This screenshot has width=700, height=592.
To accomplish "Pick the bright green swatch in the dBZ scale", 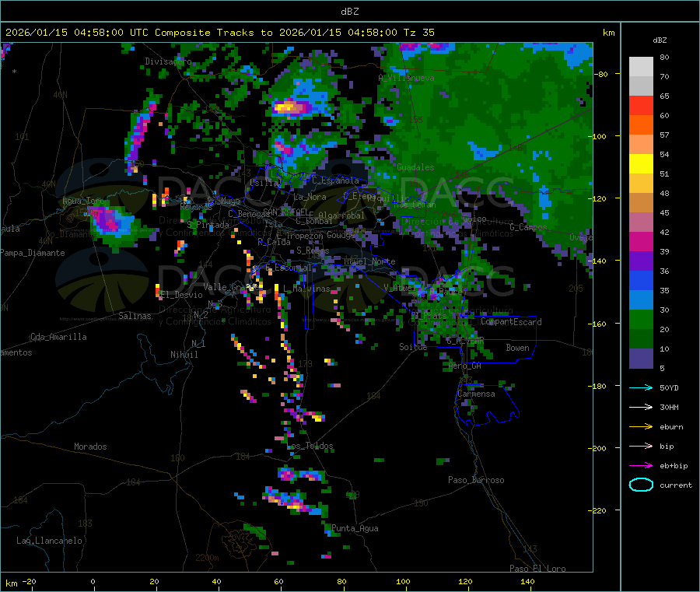I will 641,319.
